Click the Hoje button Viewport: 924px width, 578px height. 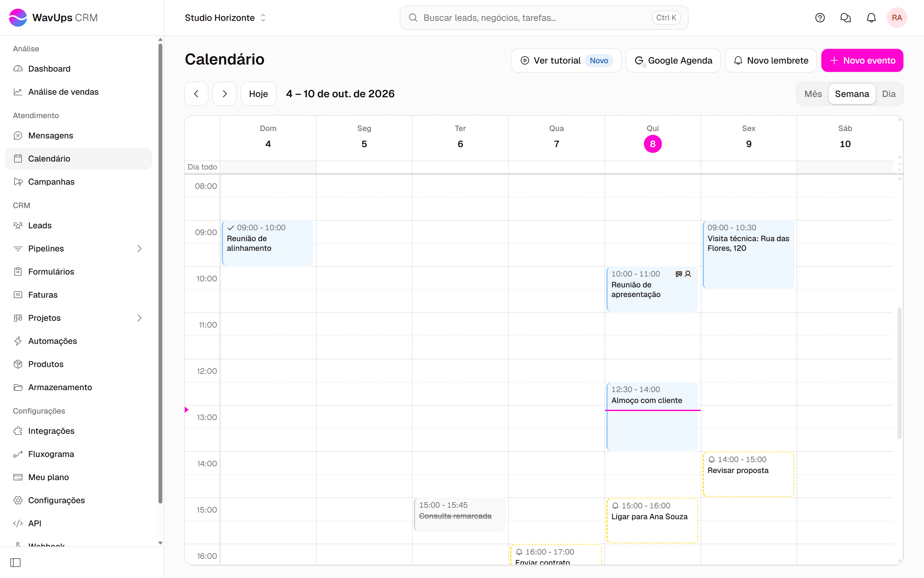(x=259, y=94)
